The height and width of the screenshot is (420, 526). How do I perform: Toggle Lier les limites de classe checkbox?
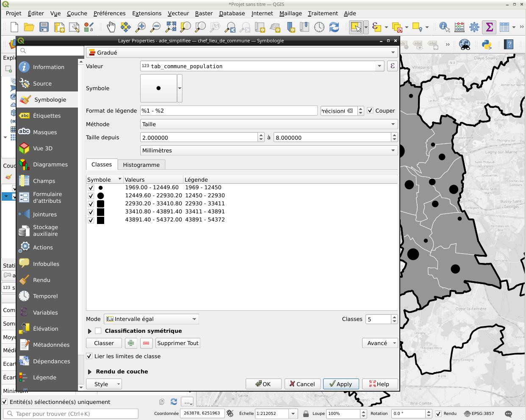coord(89,356)
